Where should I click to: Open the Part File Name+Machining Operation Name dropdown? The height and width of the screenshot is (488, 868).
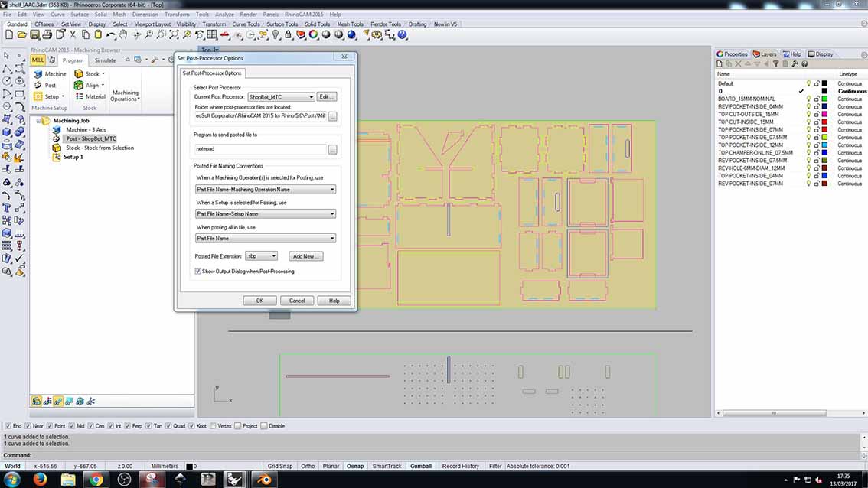[265, 189]
